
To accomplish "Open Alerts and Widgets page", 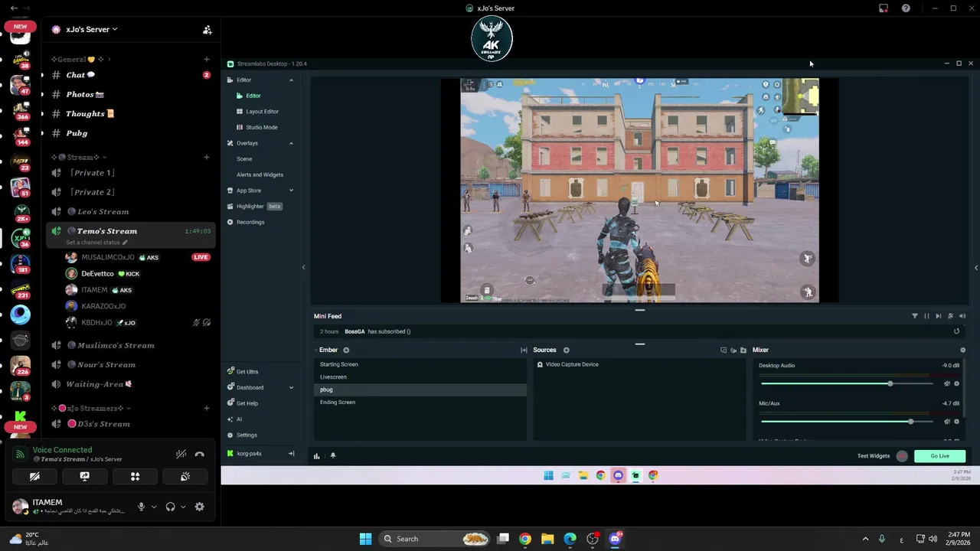I will [260, 174].
